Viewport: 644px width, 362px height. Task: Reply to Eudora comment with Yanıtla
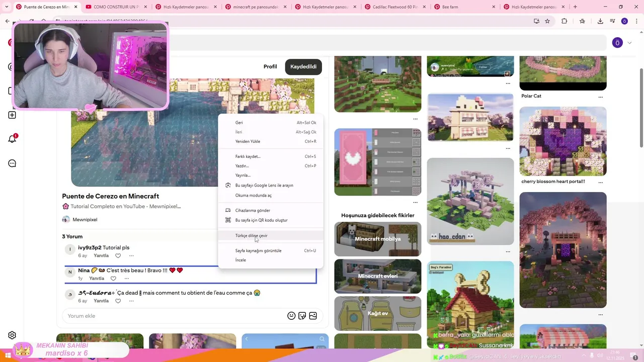tap(101, 301)
